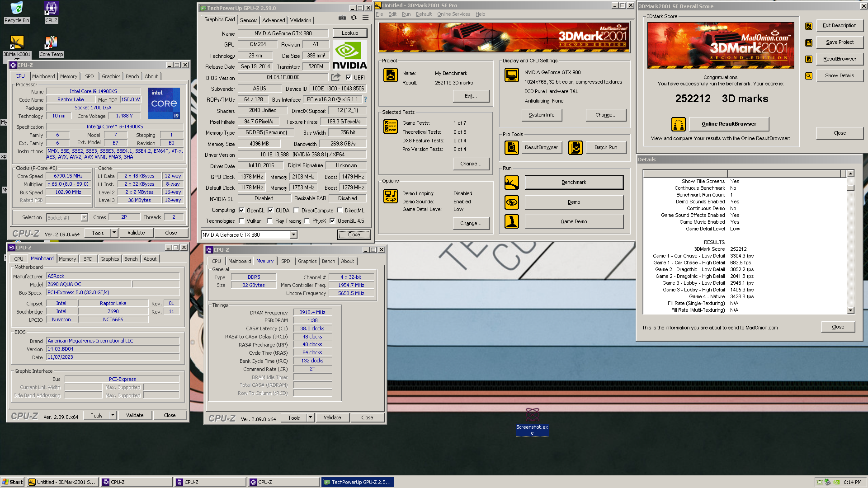Open the Core Temp desktop icon

(51, 42)
